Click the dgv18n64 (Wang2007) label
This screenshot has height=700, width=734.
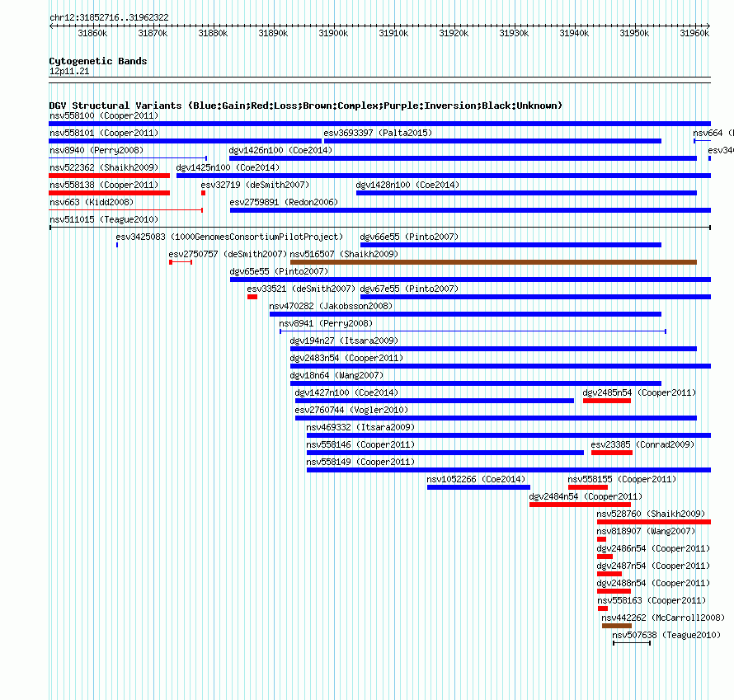tap(336, 375)
